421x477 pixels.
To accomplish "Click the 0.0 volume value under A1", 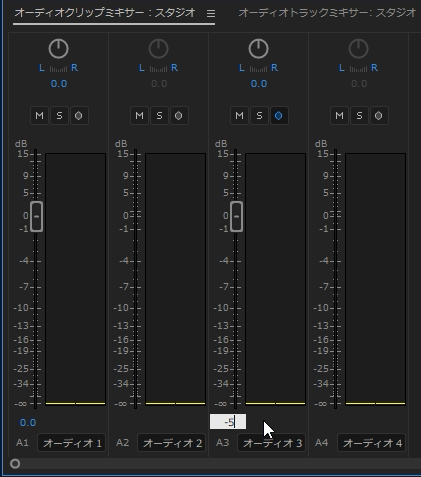I will tap(28, 423).
